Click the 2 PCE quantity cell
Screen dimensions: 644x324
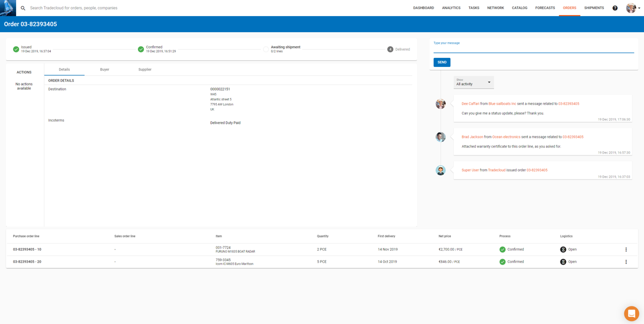[x=321, y=250]
